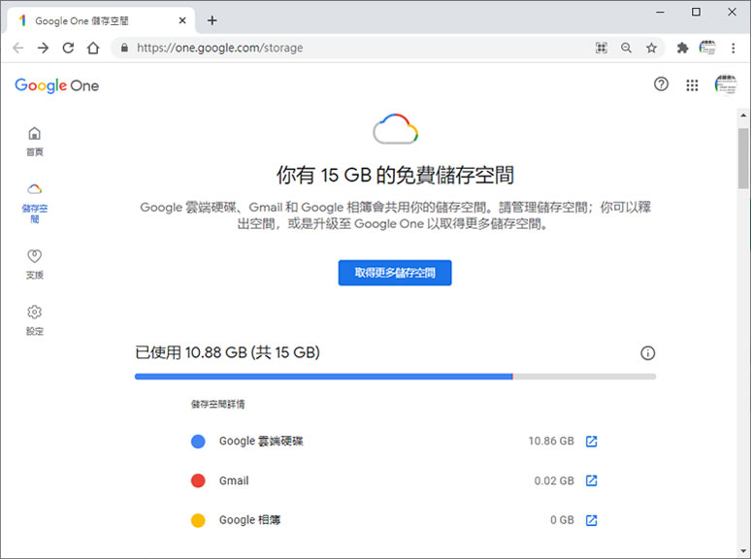Viewport: 752px width, 560px height.
Task: Open 支援 in the sidebar
Action: (x=35, y=264)
